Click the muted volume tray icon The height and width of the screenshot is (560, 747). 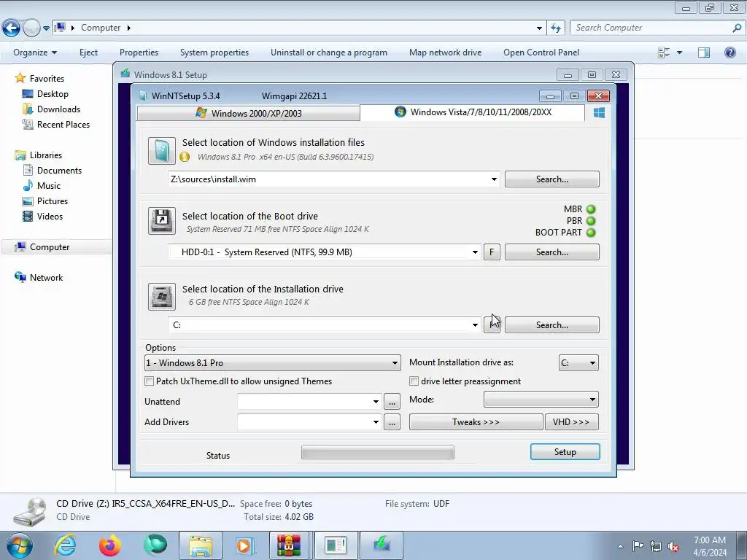coord(673,547)
